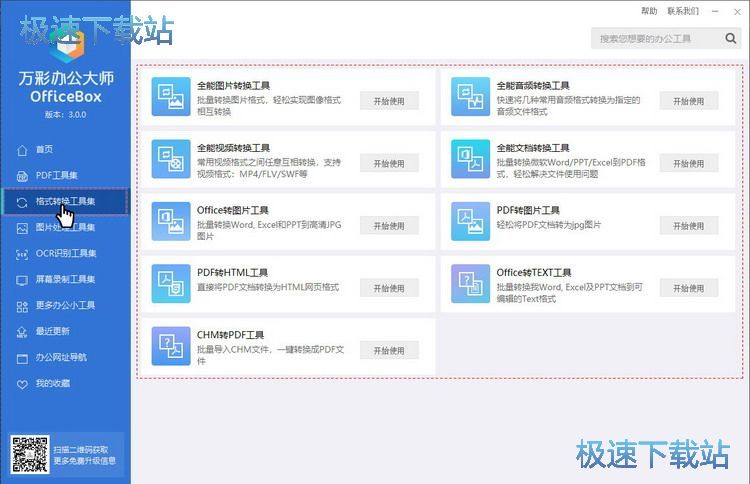Select OCR识别工具集 in the sidebar
The height and width of the screenshot is (484, 750).
(65, 253)
